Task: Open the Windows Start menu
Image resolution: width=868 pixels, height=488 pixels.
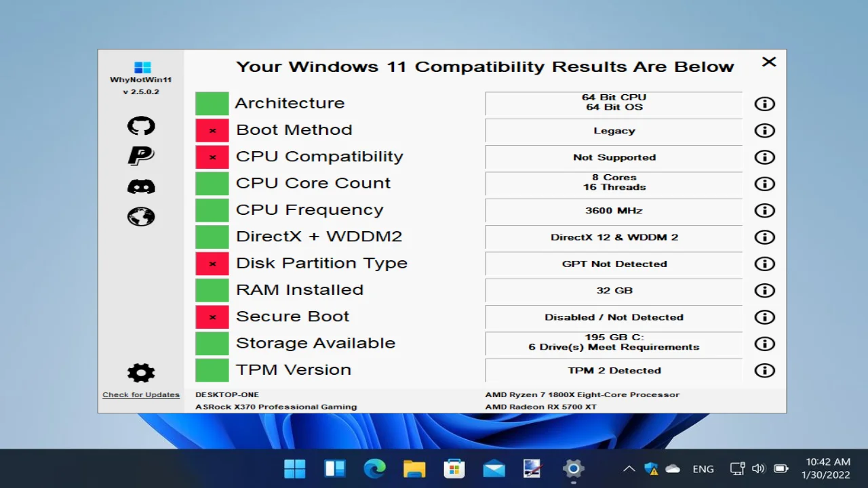Action: pyautogui.click(x=294, y=468)
